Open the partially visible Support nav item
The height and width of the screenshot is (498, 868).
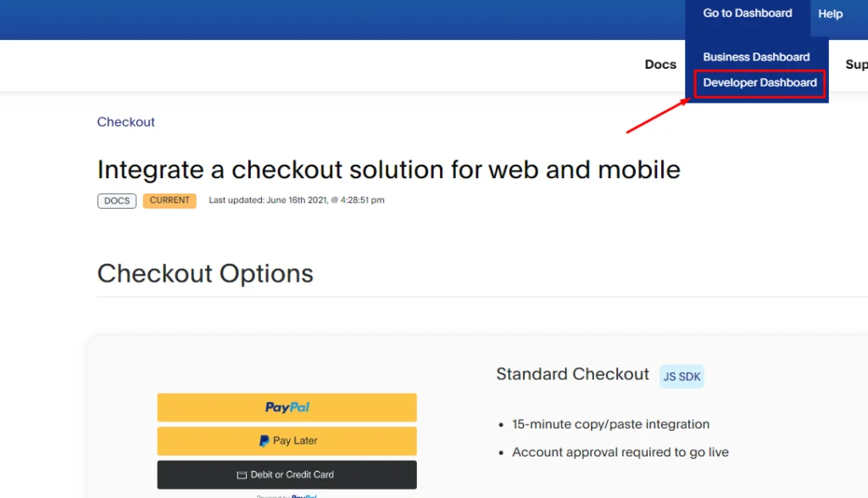(x=856, y=64)
